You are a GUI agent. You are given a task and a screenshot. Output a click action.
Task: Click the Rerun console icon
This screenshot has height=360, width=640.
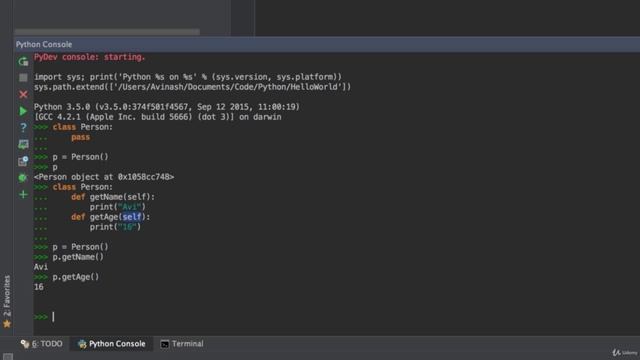coord(23,61)
